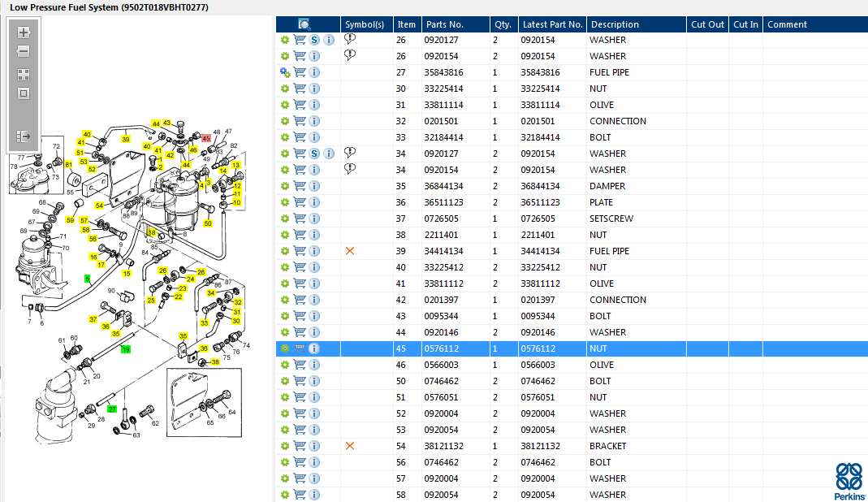Click gear icon for BOLT 0095344
The height and width of the screenshot is (502, 868).
point(284,316)
